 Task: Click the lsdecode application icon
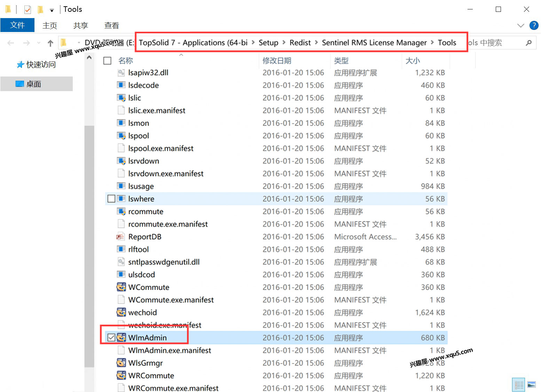pos(121,85)
